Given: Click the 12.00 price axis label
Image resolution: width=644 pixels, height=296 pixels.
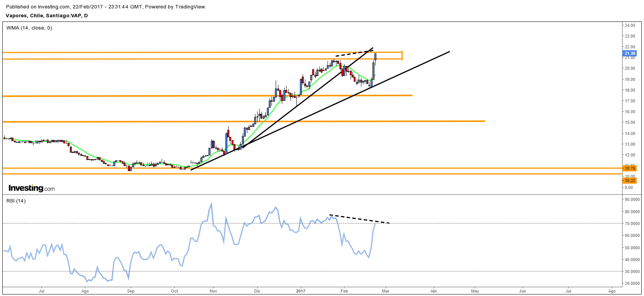Looking at the screenshot, I should coord(629,155).
